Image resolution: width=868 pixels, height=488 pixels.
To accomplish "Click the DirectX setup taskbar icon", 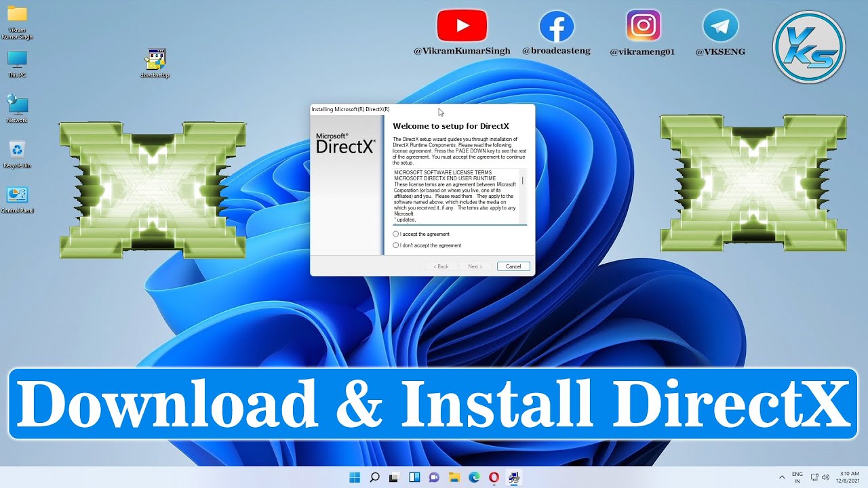I will (x=514, y=477).
